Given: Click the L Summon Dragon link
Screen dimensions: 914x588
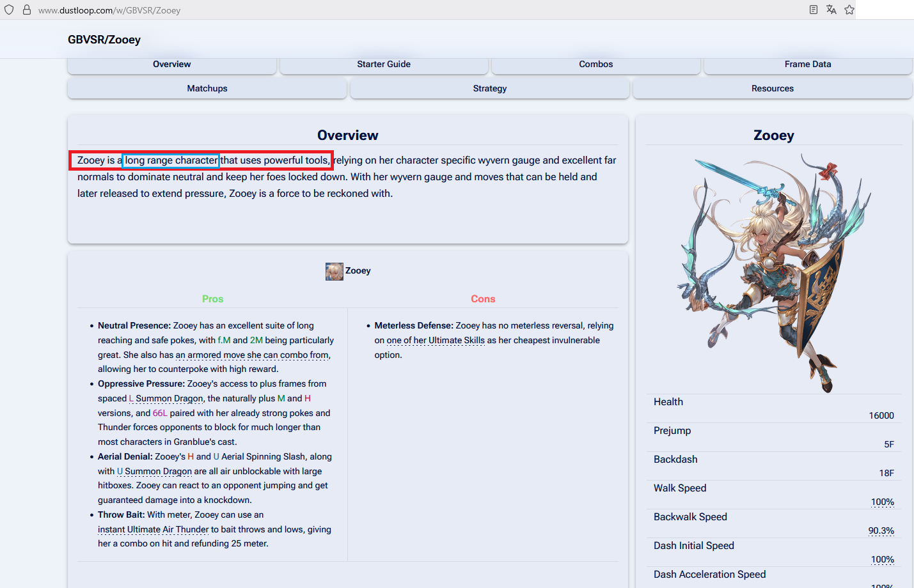Looking at the screenshot, I should (166, 398).
